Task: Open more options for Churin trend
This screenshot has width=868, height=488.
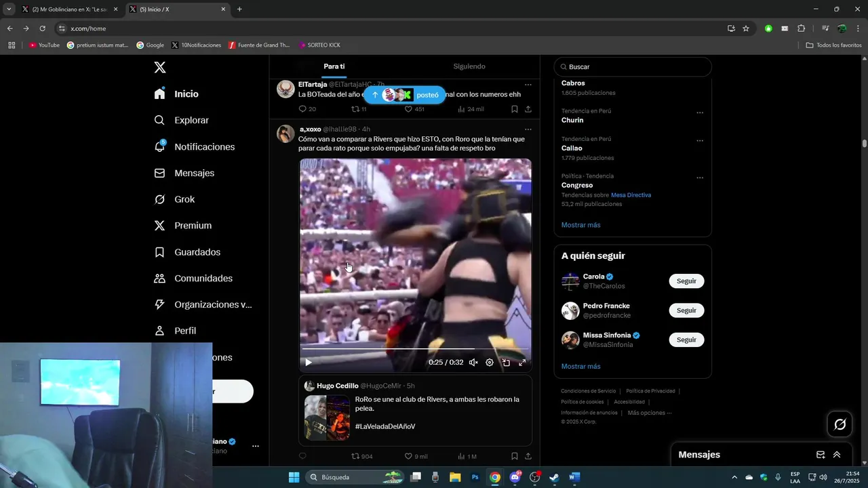Action: click(x=700, y=113)
